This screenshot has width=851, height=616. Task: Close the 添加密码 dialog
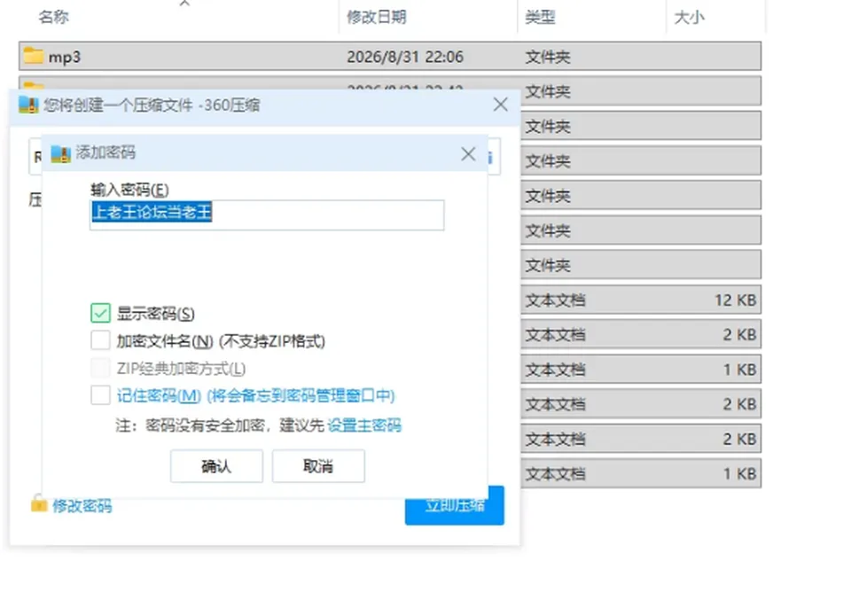[468, 154]
